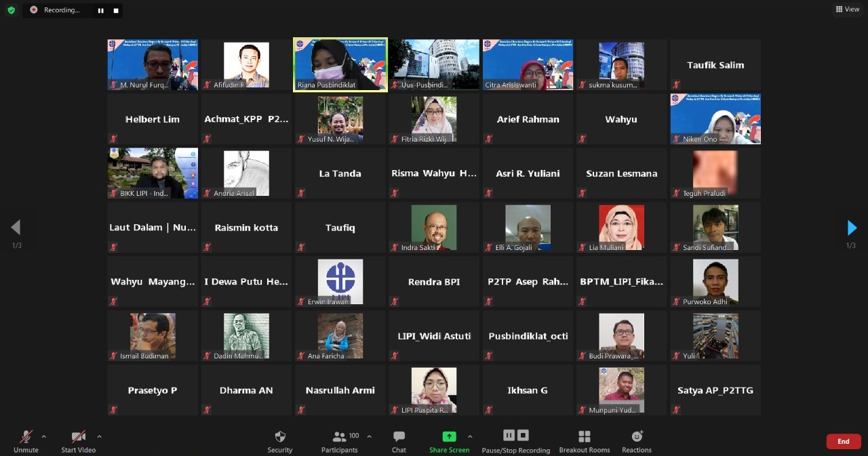Screen dimensions: 868x456
Task: Select Riana Pusbindiklat's video tile
Action: (x=340, y=64)
